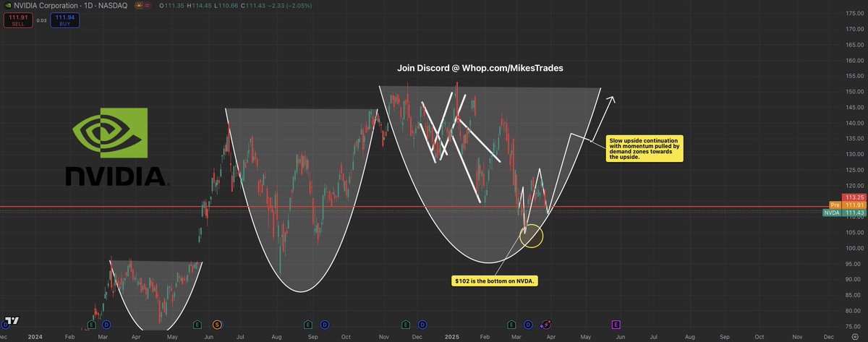Screen dimensions: 868x342
Task: Click the Dec label at the time axis end
Action: click(829, 336)
